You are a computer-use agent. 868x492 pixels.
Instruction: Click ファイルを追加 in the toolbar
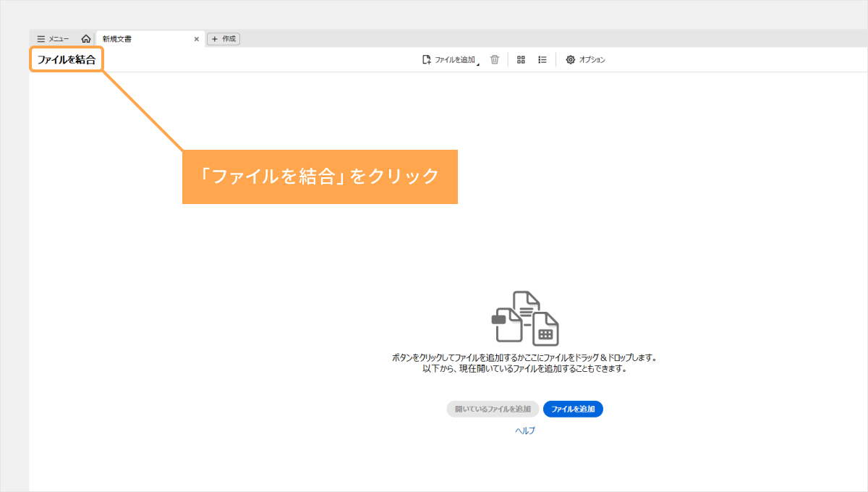[x=448, y=60]
